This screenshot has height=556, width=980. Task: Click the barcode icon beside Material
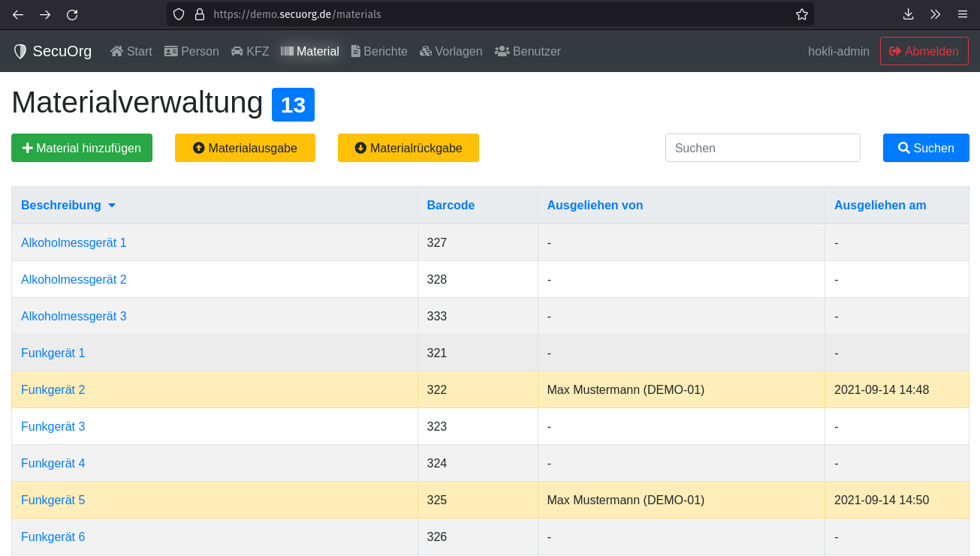287,51
